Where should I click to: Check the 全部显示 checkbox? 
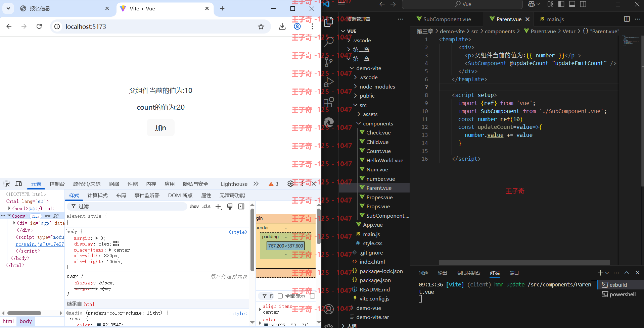pyautogui.click(x=280, y=296)
